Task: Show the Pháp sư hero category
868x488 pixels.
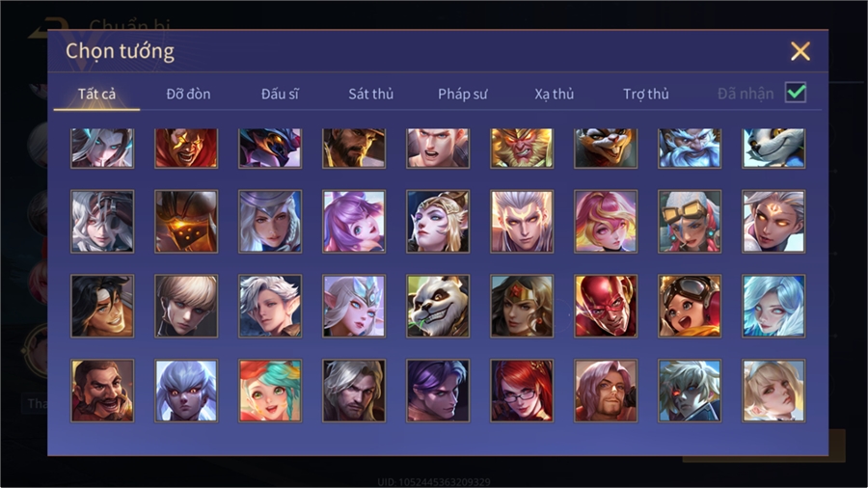Action: pyautogui.click(x=463, y=95)
